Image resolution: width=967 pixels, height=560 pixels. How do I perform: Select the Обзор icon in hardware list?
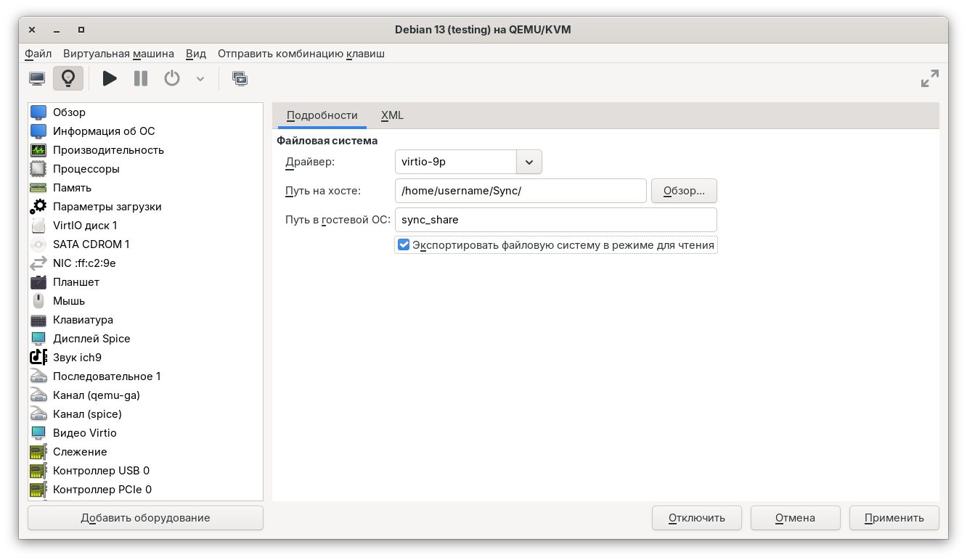tap(38, 112)
